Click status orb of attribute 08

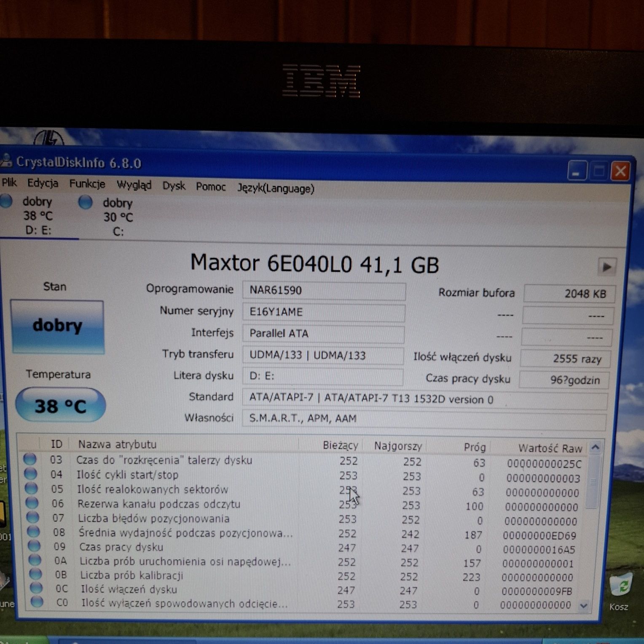[x=33, y=531]
